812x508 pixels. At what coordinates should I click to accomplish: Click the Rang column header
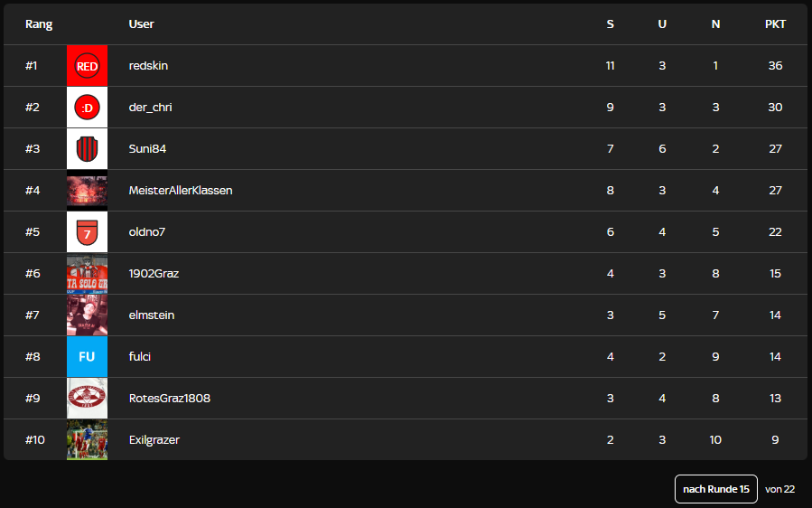tap(39, 24)
